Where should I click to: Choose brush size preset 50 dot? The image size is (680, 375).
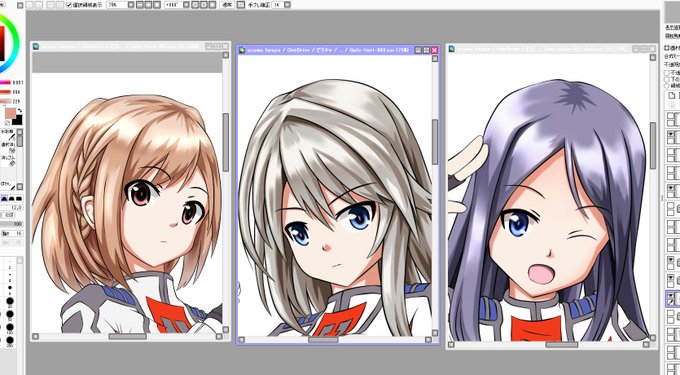click(10, 314)
